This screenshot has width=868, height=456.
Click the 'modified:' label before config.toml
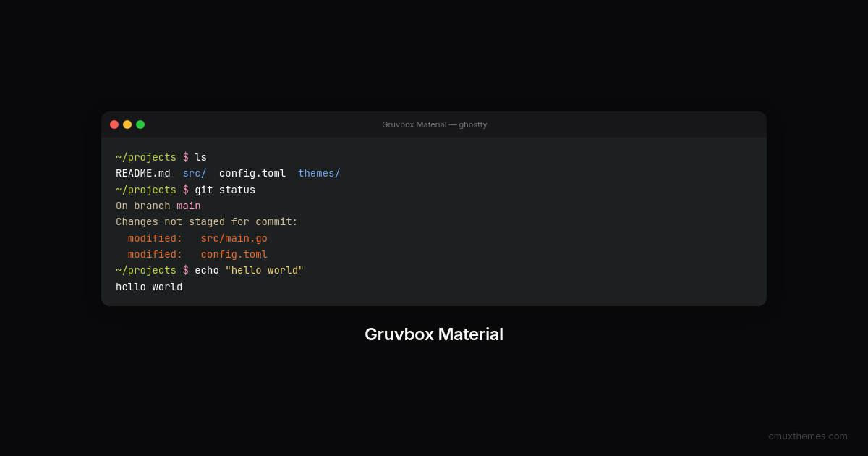156,255
